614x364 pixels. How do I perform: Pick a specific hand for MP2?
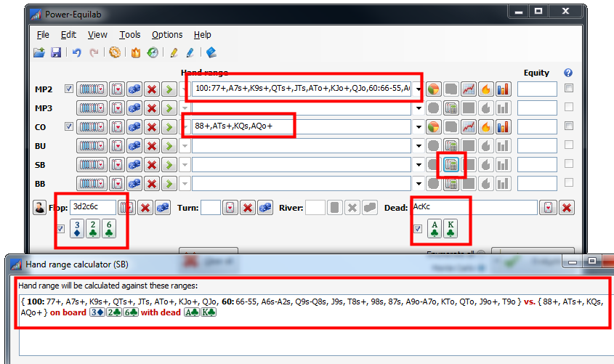[117, 89]
